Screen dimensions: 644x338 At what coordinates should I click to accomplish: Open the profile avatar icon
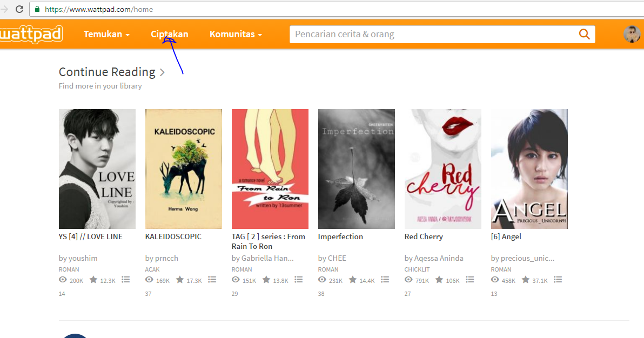point(632,33)
